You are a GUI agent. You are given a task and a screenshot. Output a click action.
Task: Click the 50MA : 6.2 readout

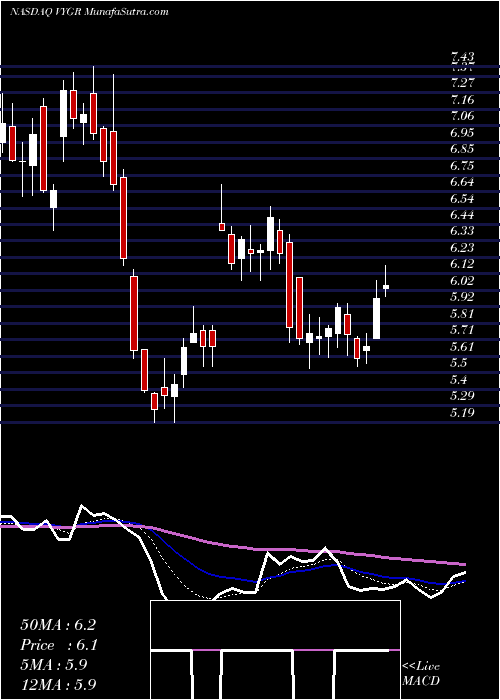click(x=58, y=625)
